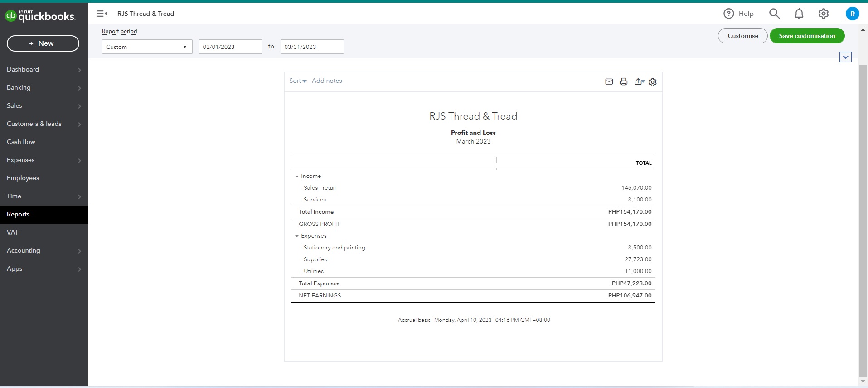
Task: Click the GROSS PROFIT label
Action: point(319,224)
